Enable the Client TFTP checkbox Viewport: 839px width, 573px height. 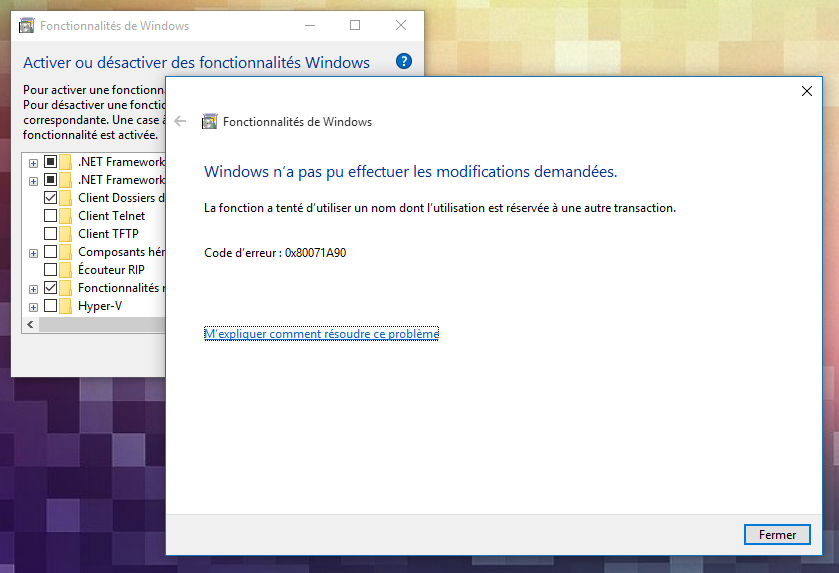[x=50, y=234]
